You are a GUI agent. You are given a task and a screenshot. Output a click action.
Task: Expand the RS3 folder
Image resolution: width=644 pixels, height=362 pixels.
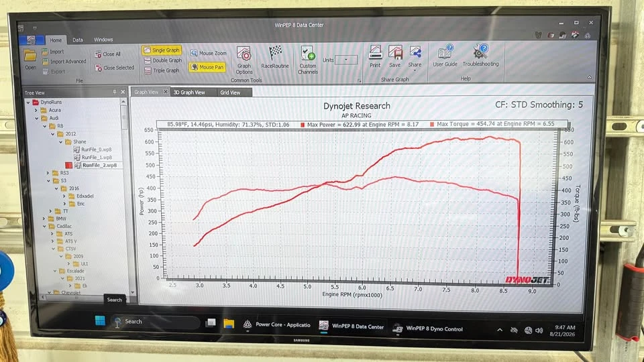[48, 173]
